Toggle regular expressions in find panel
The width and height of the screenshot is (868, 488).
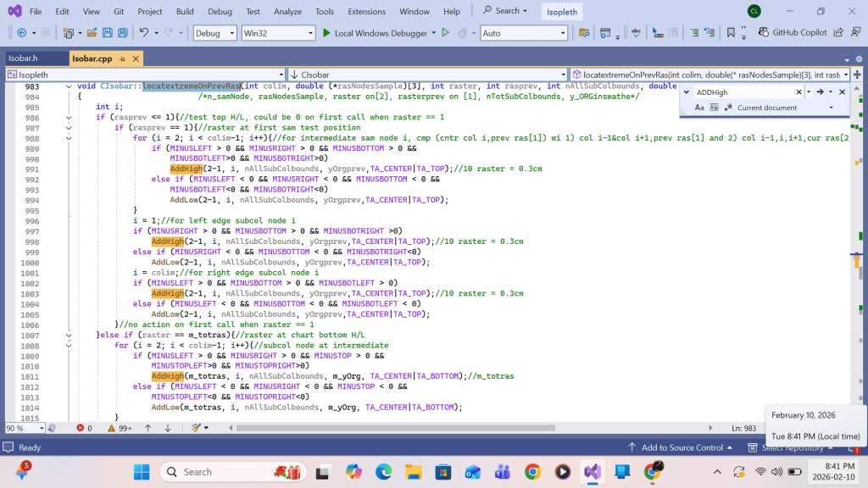click(x=727, y=108)
